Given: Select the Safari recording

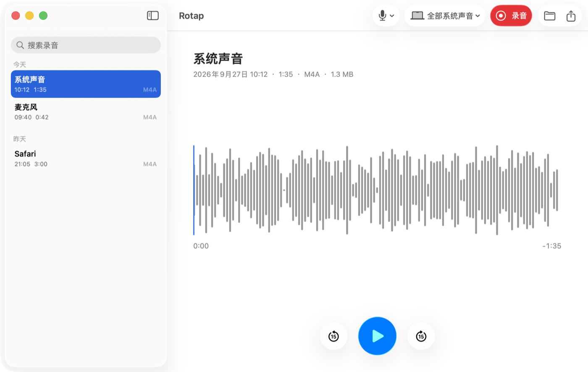Looking at the screenshot, I should (x=86, y=158).
